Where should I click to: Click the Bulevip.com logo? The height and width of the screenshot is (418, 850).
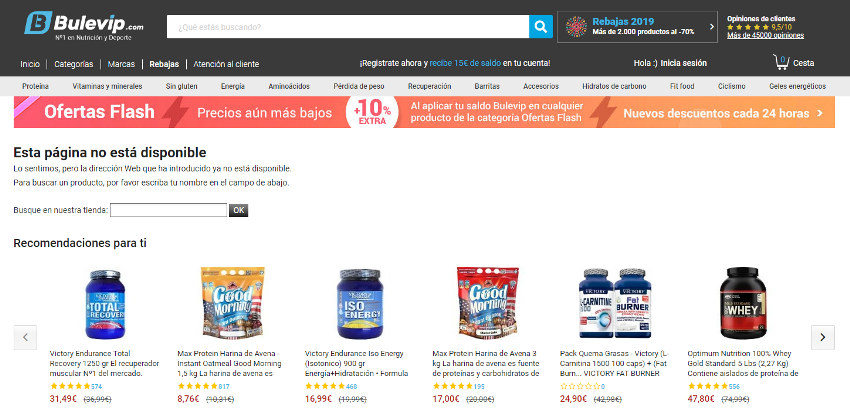[84, 25]
